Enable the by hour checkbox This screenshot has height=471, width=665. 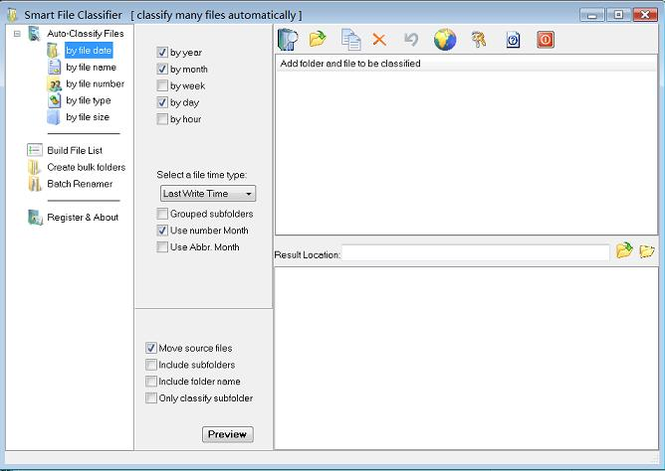pyautogui.click(x=162, y=119)
